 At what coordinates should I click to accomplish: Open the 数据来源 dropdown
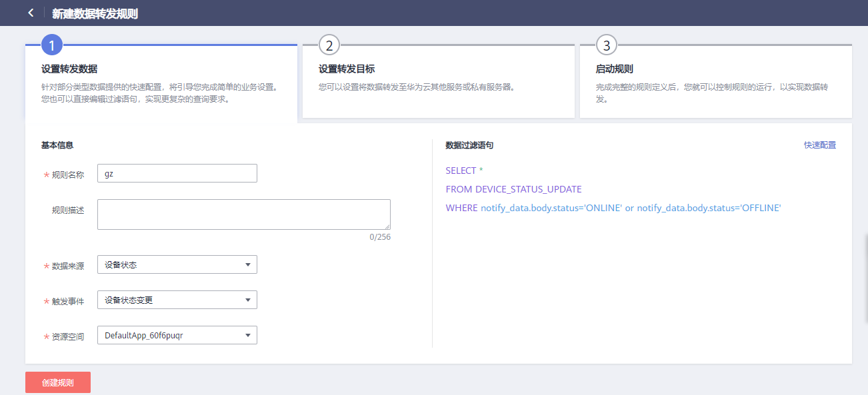177,264
